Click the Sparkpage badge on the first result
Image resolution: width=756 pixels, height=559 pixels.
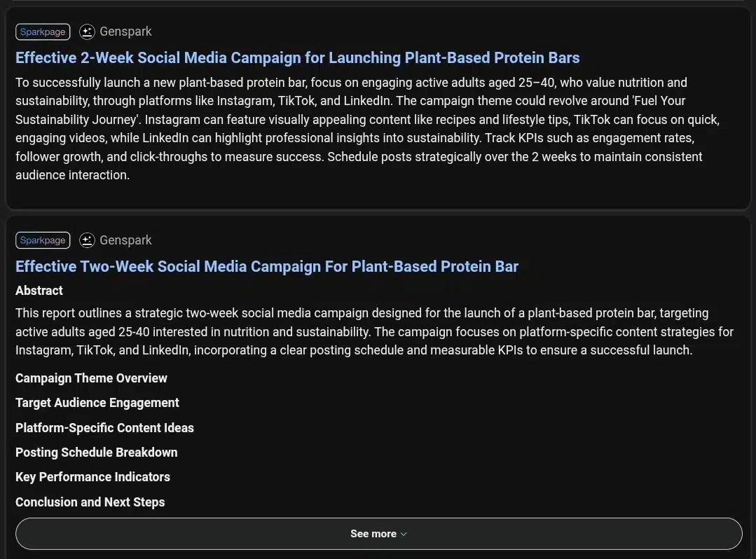point(43,32)
